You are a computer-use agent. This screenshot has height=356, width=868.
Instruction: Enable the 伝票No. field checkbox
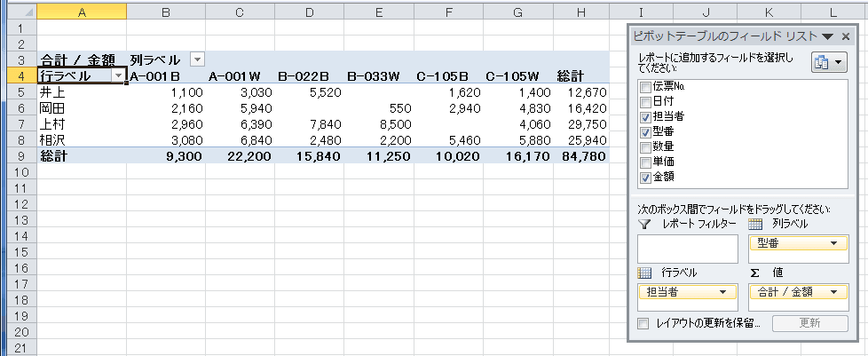pos(645,87)
